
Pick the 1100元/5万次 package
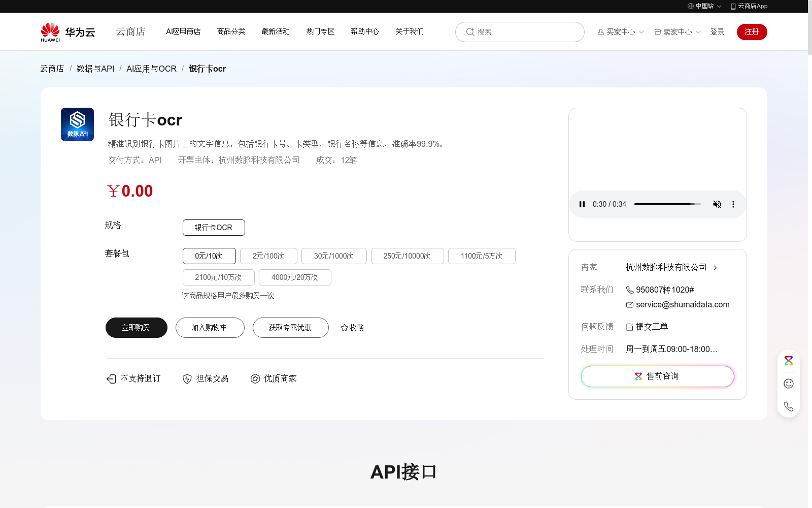[x=482, y=256]
